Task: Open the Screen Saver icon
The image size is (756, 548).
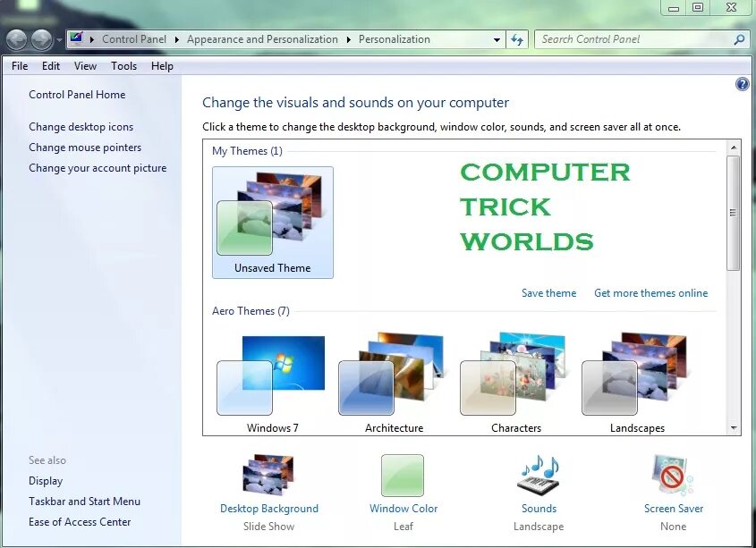Action: coord(673,475)
